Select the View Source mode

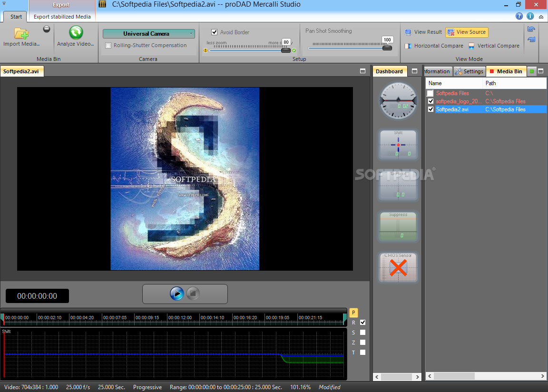click(467, 32)
